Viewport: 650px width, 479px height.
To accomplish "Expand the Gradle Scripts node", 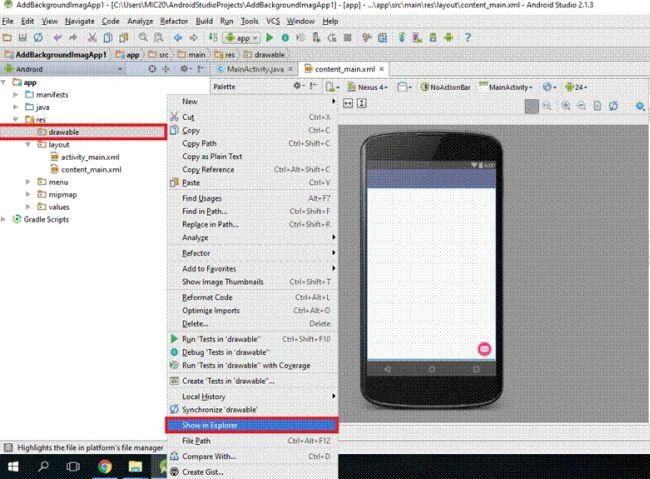I will coord(4,219).
